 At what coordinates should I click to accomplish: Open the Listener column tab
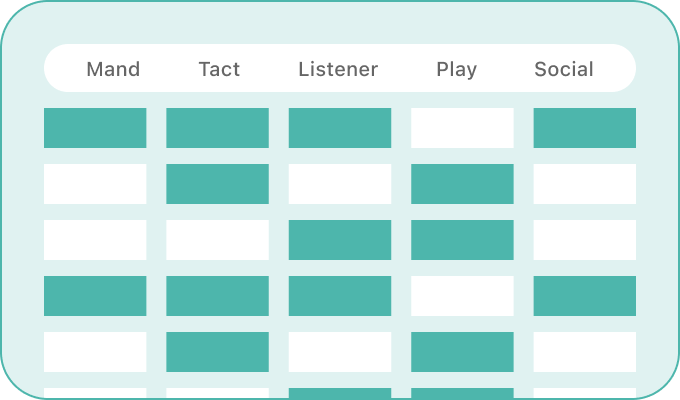pos(338,69)
